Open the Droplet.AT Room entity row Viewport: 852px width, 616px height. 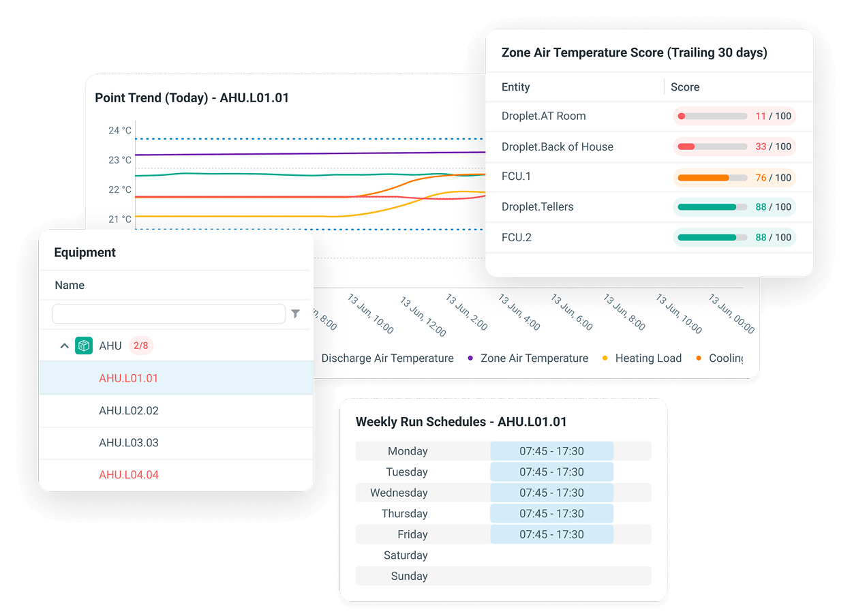650,117
